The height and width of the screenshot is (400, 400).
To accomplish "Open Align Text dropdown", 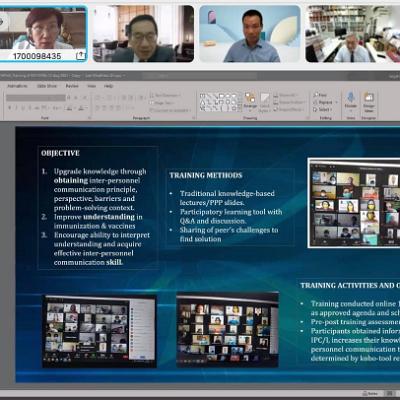I will pyautogui.click(x=162, y=103).
